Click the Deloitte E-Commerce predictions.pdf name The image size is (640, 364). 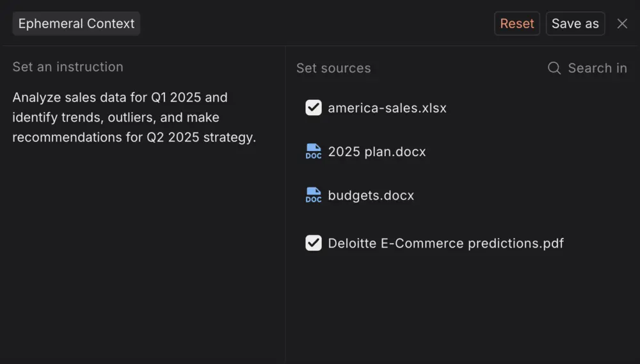click(445, 243)
